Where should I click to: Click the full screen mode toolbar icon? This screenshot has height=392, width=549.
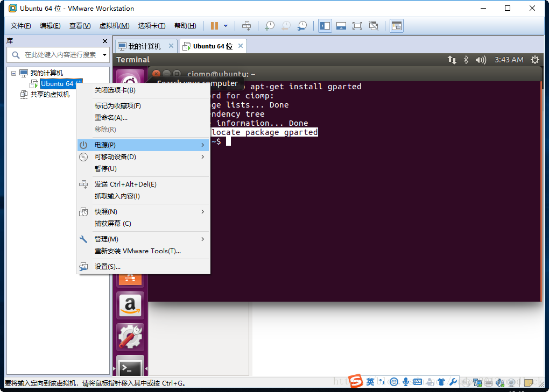point(357,25)
